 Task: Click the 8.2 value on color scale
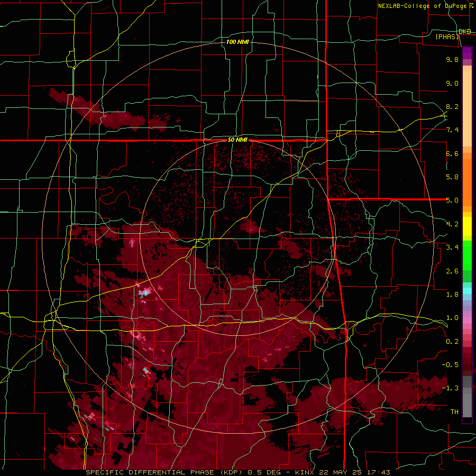pyautogui.click(x=452, y=106)
